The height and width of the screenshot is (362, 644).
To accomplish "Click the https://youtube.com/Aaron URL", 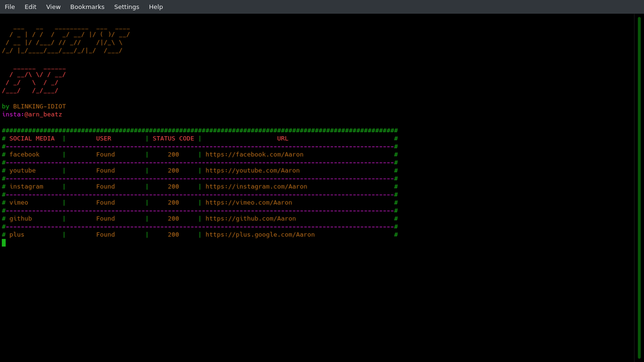I will (x=252, y=171).
